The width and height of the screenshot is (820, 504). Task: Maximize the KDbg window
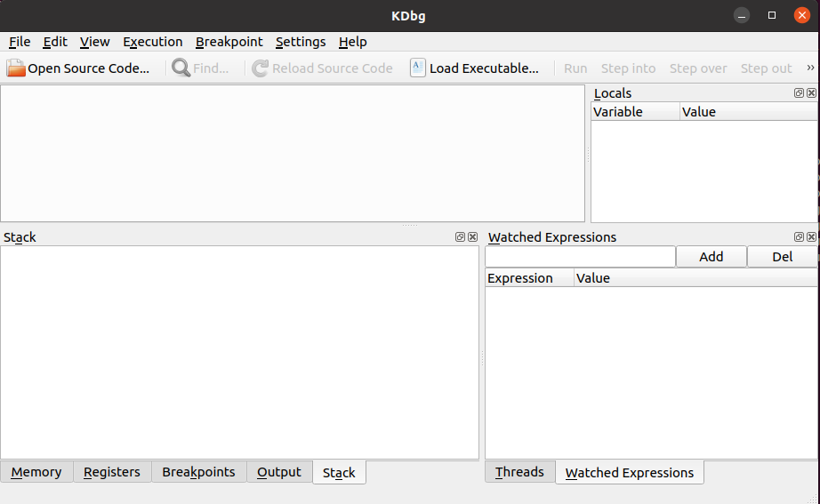(772, 15)
